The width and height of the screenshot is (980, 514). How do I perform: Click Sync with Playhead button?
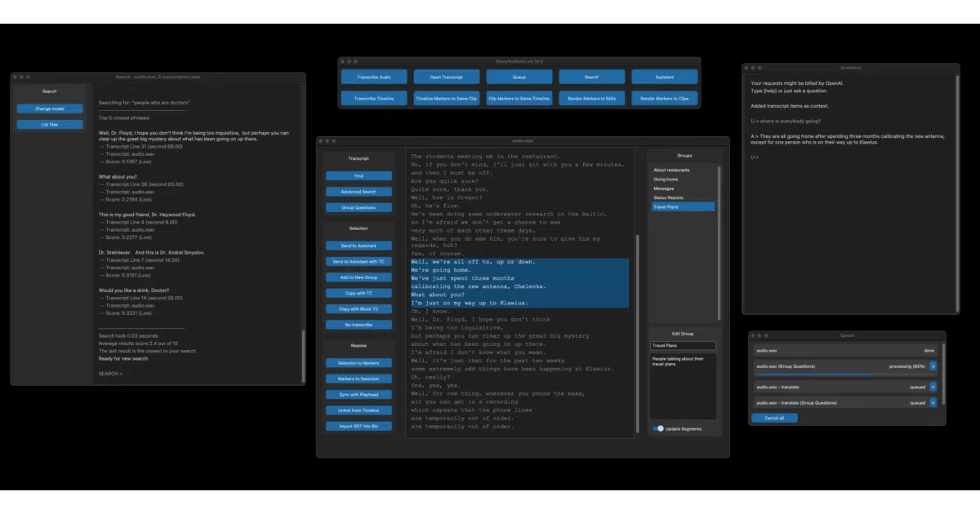(359, 394)
